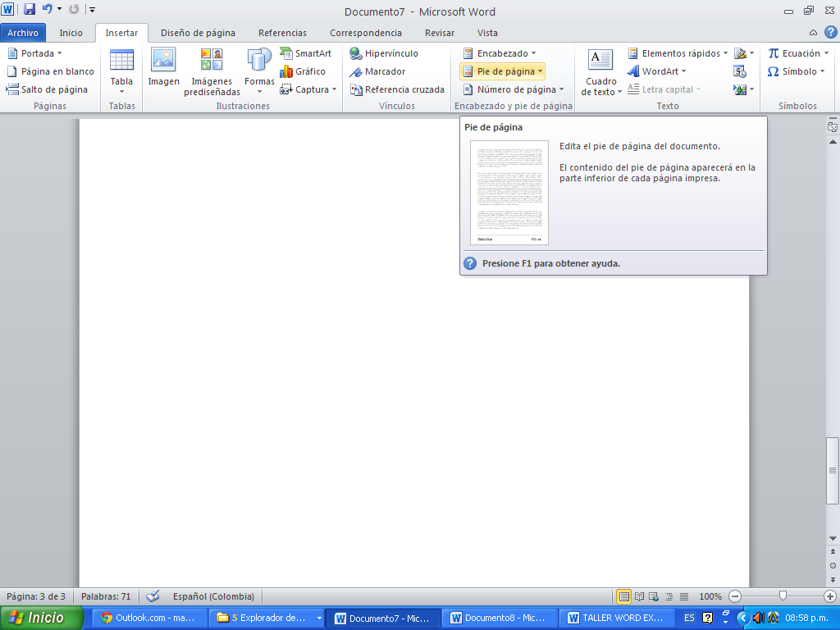The height and width of the screenshot is (630, 840).
Task: Toggle Web Layout view button
Action: pos(654,596)
